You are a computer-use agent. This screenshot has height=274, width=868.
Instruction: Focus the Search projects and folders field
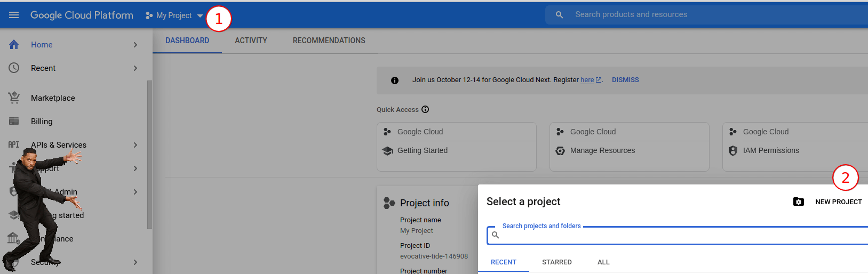tap(678, 235)
